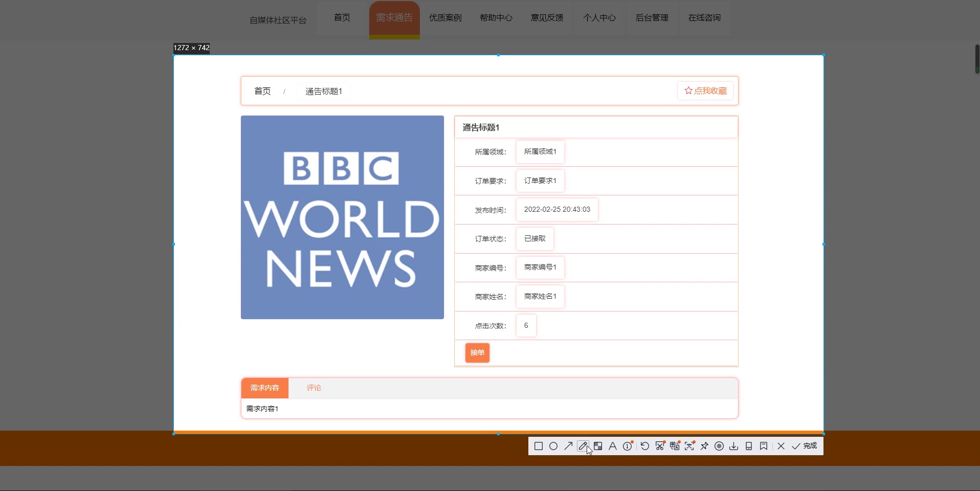Start screen recording from the toolbar
Screen dimensions: 980x491
(719, 446)
